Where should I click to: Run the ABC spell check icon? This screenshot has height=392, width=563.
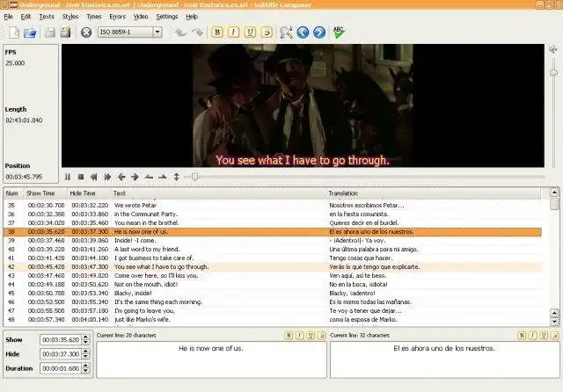[x=338, y=33]
